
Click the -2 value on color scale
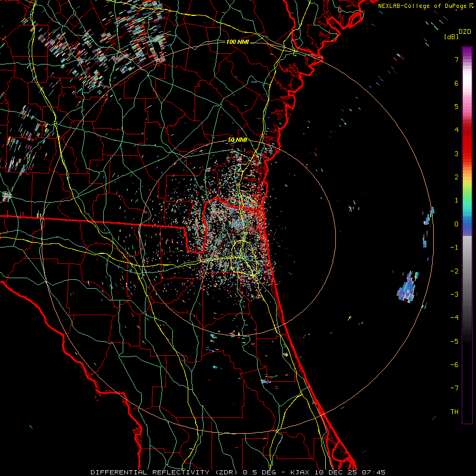point(454,271)
